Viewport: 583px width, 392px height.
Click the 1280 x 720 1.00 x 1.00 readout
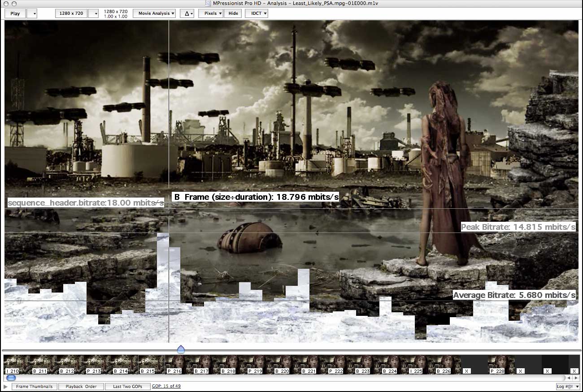click(x=116, y=13)
